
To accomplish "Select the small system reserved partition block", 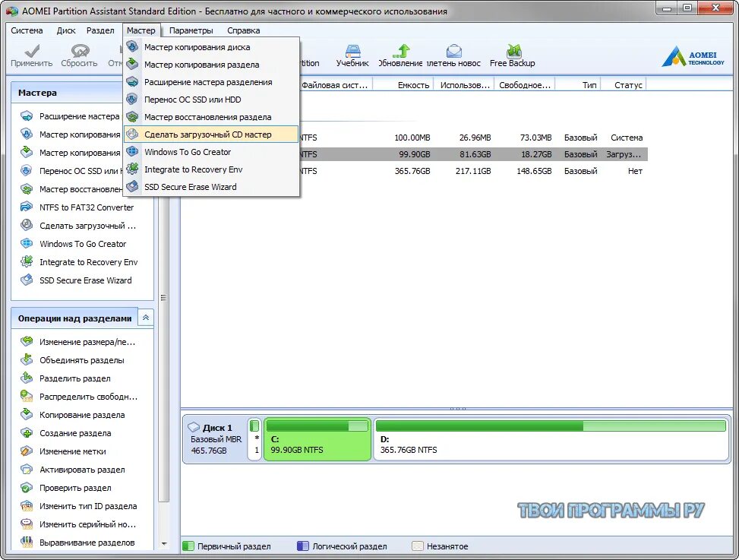I will (x=254, y=439).
